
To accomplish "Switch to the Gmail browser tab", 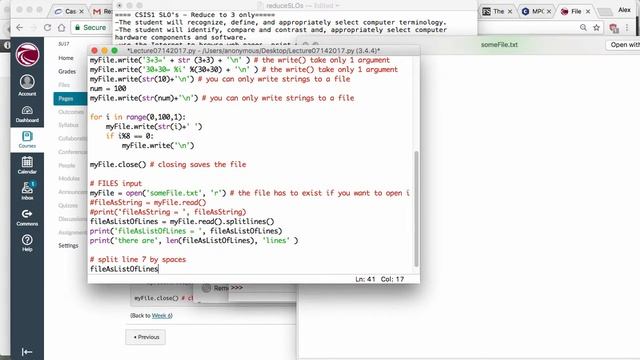I will pyautogui.click(x=102, y=11).
